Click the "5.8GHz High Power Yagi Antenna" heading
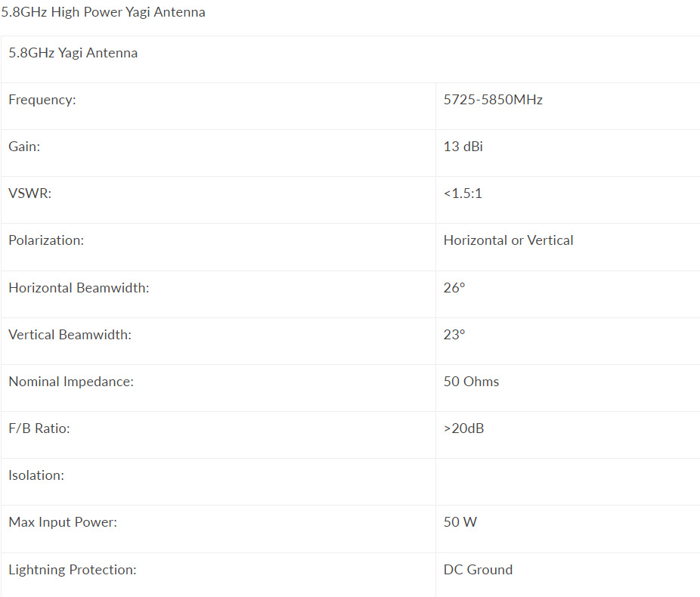This screenshot has width=700, height=597. click(x=103, y=12)
